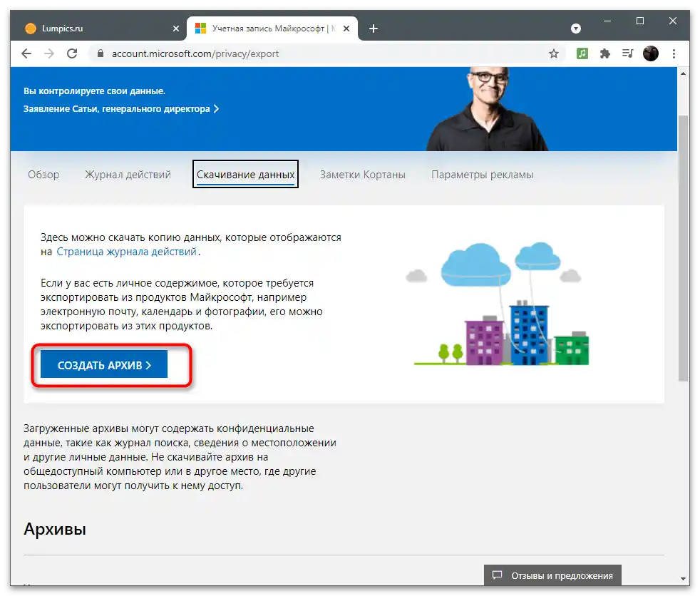Click the address bar URL
The height and width of the screenshot is (596, 700).
click(x=195, y=53)
